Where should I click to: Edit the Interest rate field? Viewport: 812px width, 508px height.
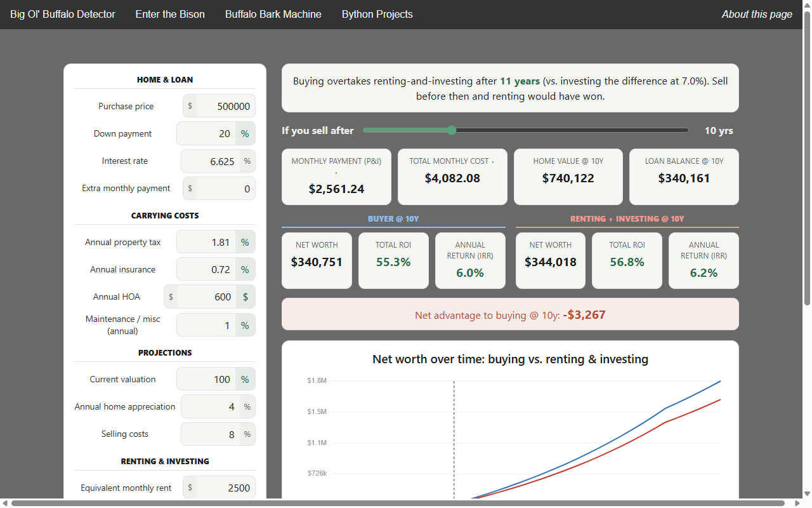211,161
